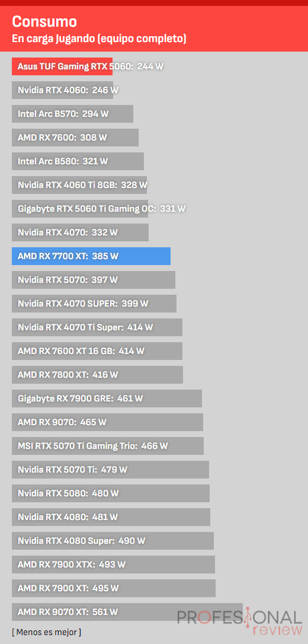Click the Nvidia RTX 4070 332 W bar
The height and width of the screenshot is (644, 308).
[81, 232]
